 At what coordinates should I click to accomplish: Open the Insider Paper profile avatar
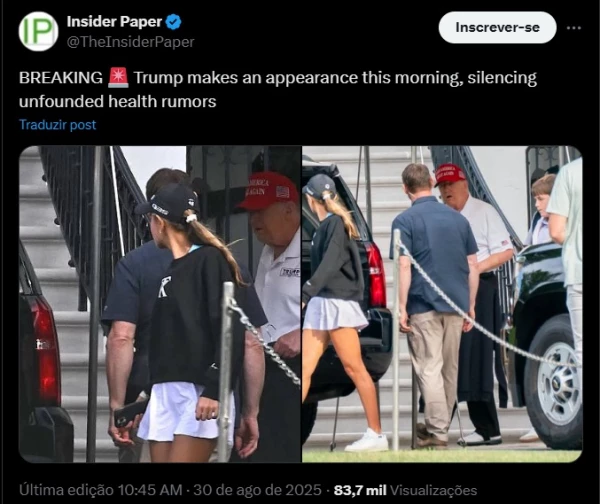38,31
